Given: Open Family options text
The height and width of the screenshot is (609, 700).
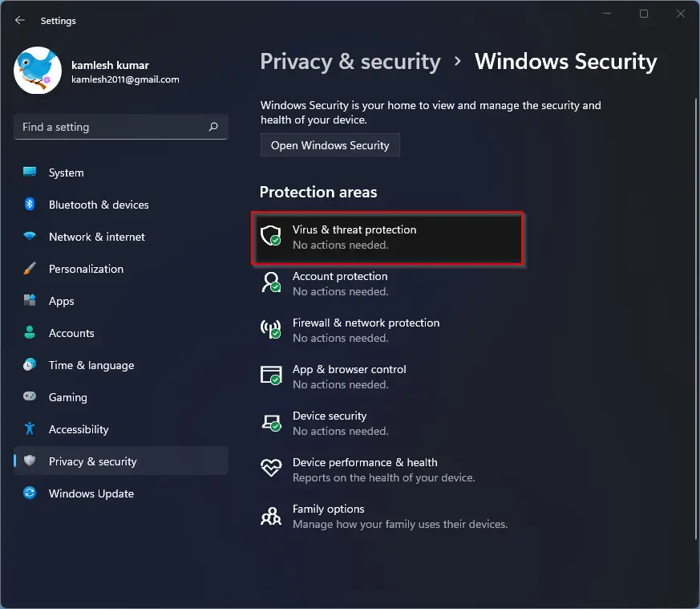Looking at the screenshot, I should (328, 509).
